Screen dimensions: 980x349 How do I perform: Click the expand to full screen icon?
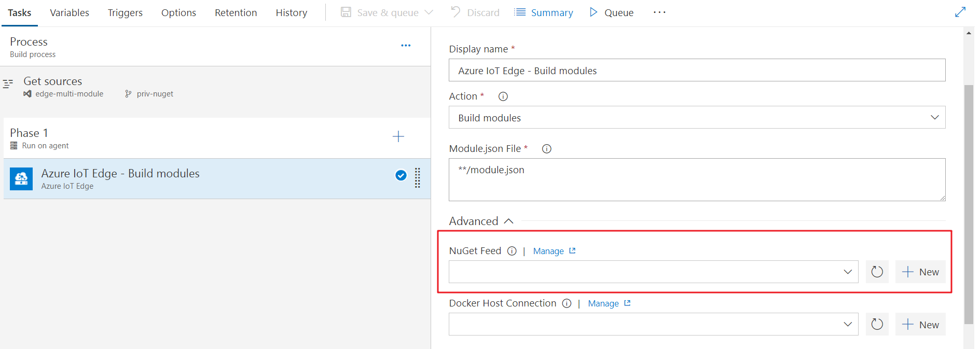coord(960,12)
